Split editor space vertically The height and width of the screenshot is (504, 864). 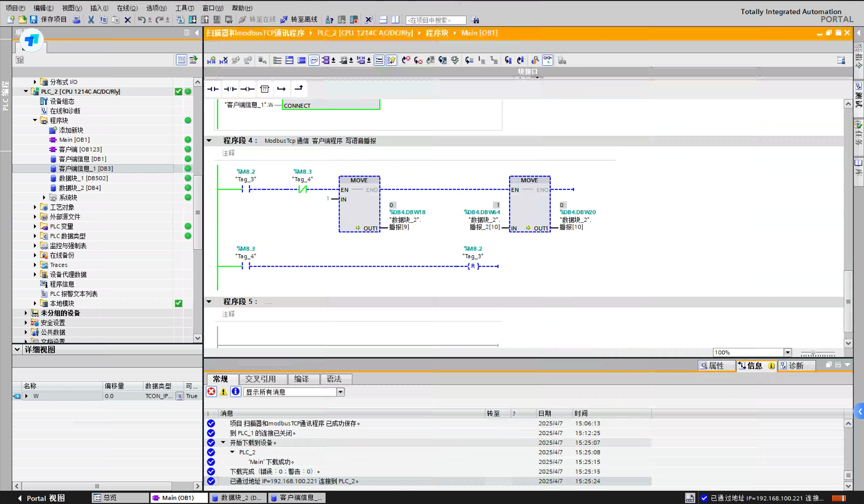[x=395, y=19]
